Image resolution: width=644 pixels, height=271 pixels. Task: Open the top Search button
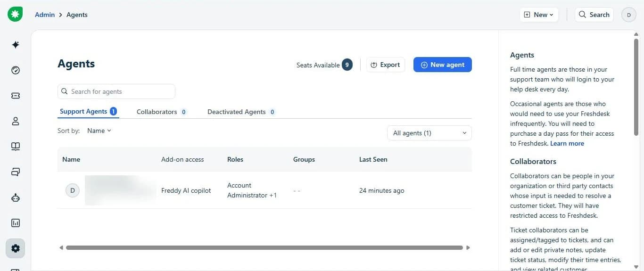[x=594, y=15]
